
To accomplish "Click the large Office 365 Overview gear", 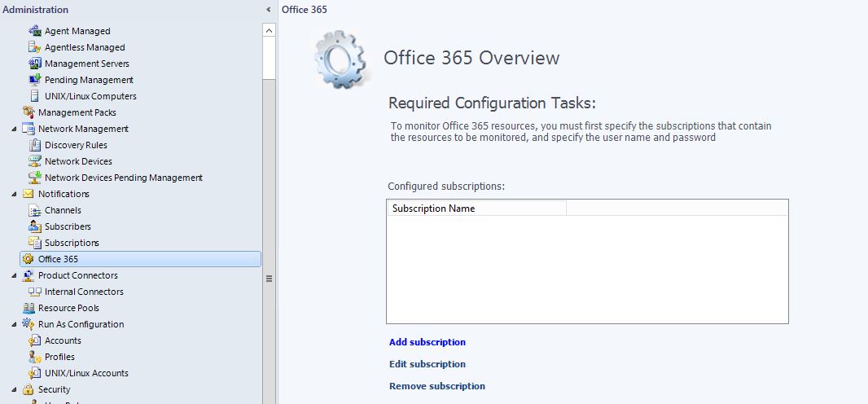I will tap(340, 59).
